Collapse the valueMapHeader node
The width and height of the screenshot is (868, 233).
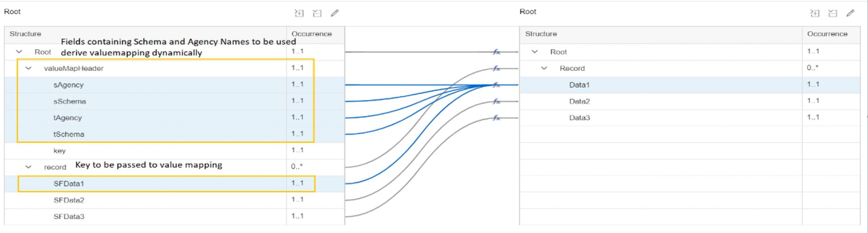[28, 68]
